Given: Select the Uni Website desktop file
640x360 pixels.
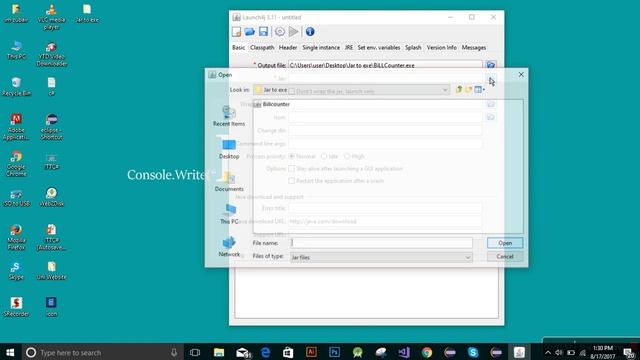Looking at the screenshot, I should [51, 271].
